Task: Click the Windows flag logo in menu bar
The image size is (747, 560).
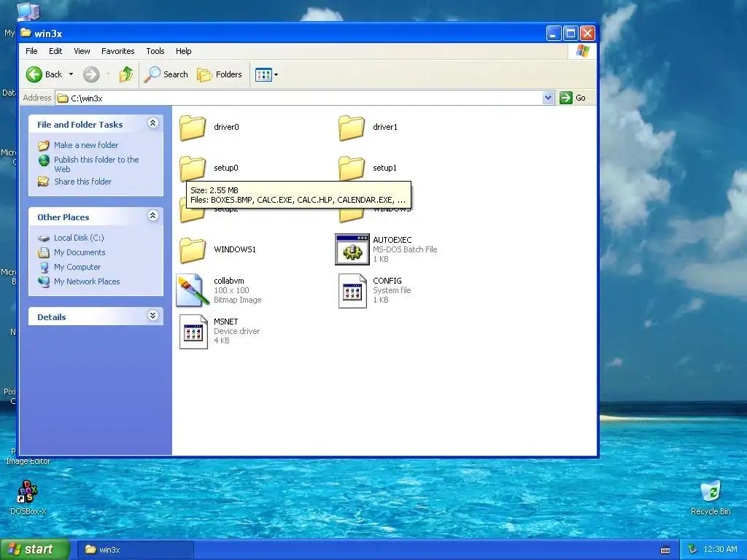Action: tap(582, 51)
